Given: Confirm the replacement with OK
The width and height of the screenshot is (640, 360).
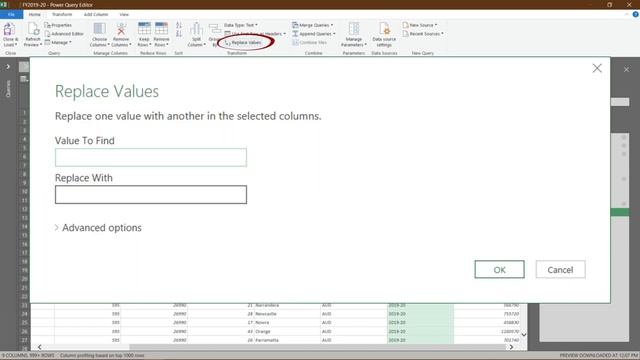Looking at the screenshot, I should point(499,269).
